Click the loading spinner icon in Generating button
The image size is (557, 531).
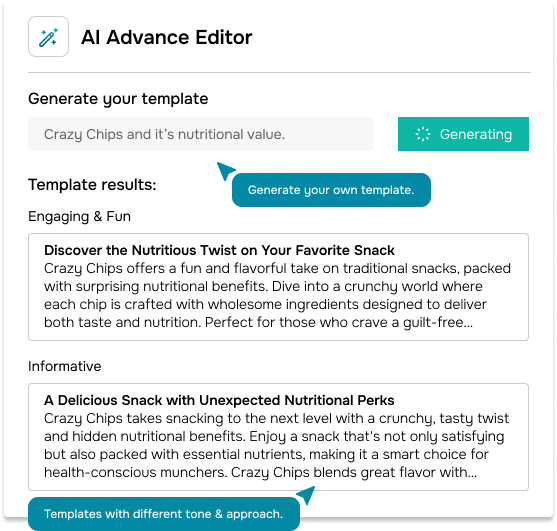423,134
